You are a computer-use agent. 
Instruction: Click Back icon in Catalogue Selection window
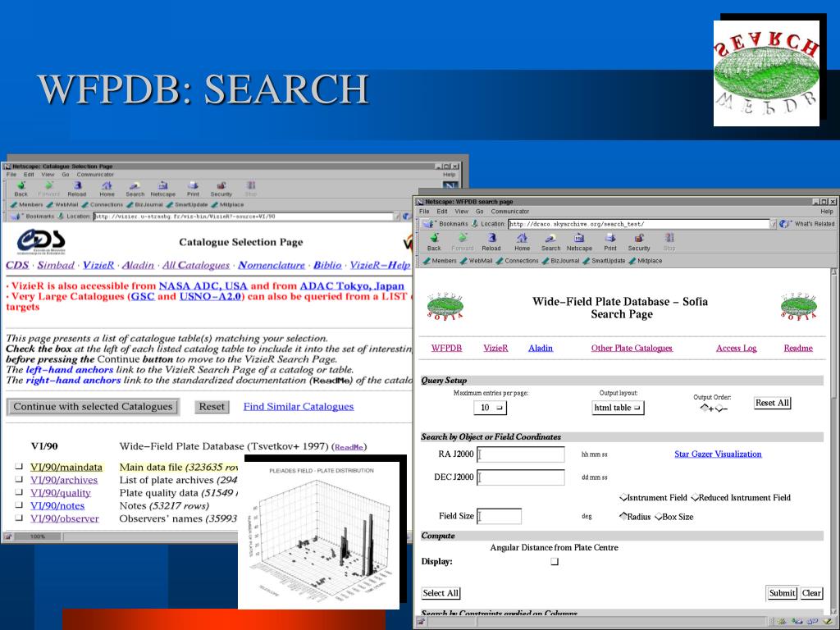pos(21,189)
